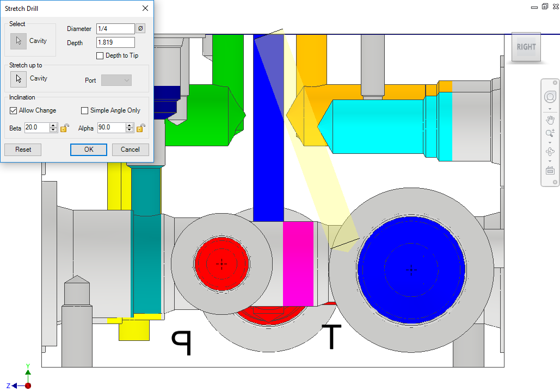Open navigation bar options at the bottom

(x=555, y=182)
